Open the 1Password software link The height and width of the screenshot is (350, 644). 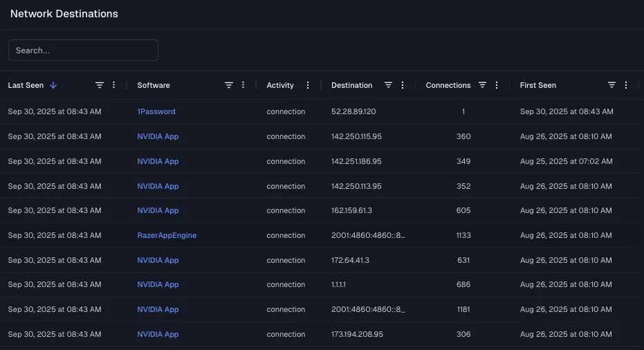coord(156,111)
